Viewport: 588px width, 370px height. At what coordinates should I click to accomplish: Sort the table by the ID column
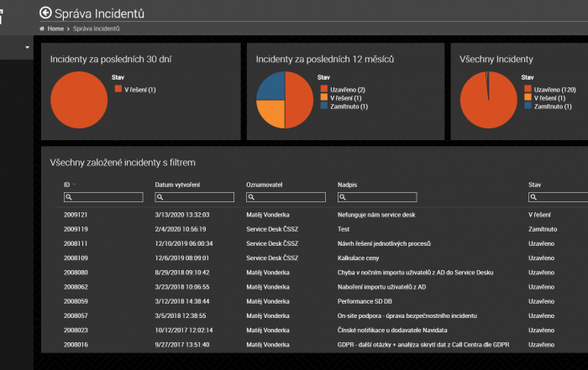pyautogui.click(x=67, y=184)
